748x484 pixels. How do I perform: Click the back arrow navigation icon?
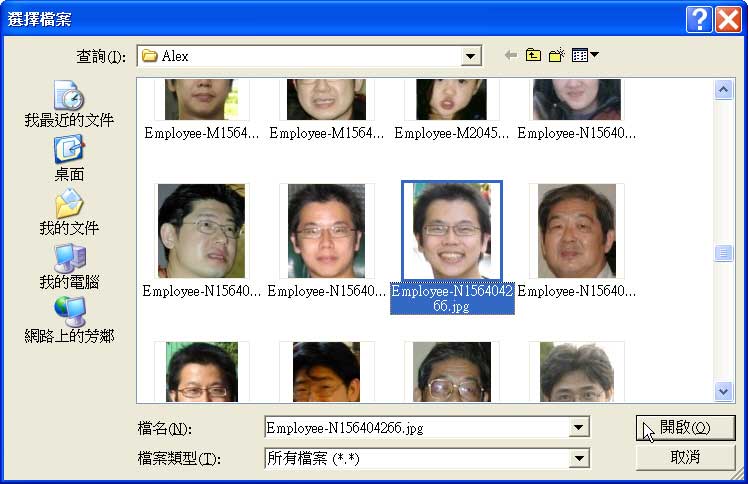pyautogui.click(x=511, y=55)
